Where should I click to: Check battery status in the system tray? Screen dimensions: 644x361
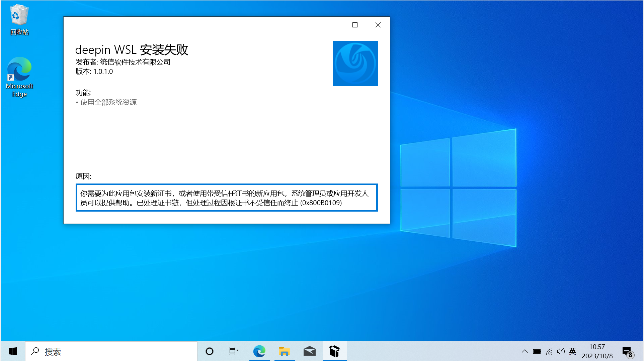tap(537, 351)
